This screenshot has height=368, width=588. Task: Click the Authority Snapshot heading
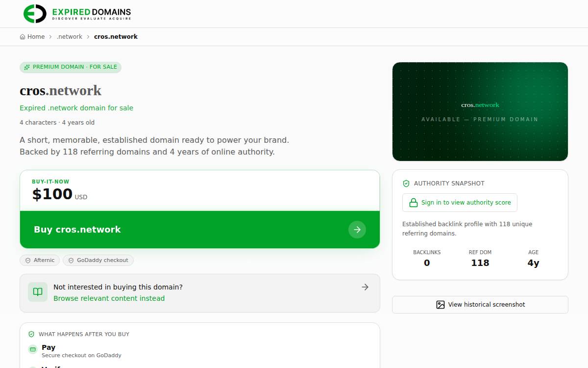tap(449, 184)
